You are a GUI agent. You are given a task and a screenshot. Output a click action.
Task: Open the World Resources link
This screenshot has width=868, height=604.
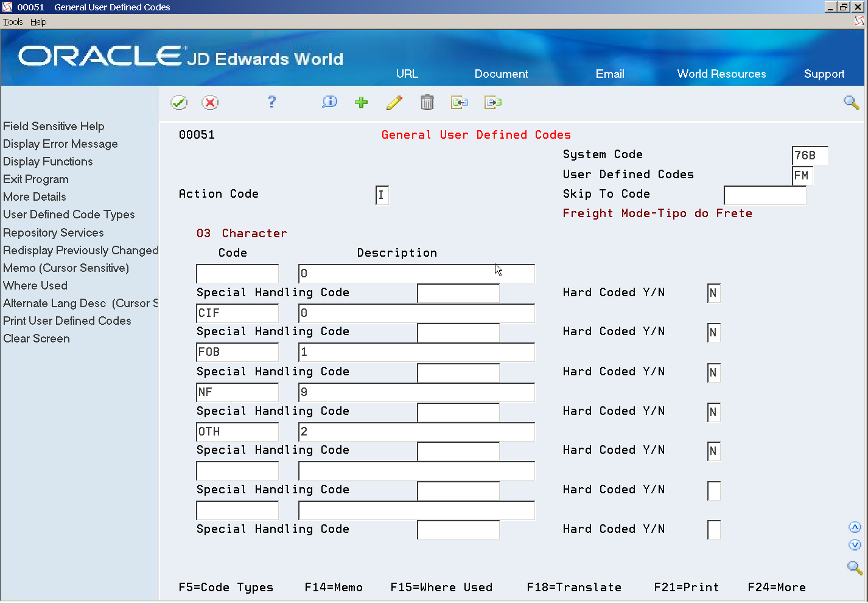[721, 74]
